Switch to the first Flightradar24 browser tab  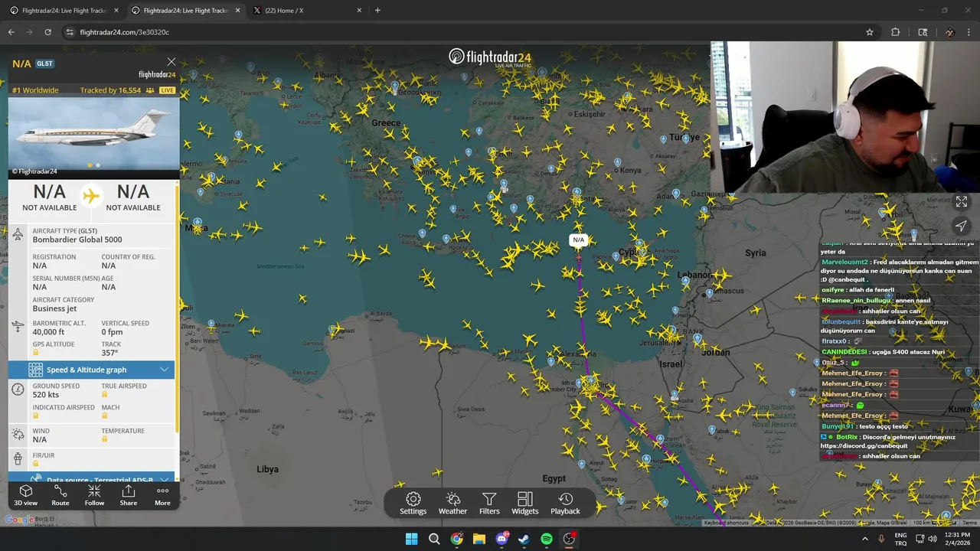point(64,11)
